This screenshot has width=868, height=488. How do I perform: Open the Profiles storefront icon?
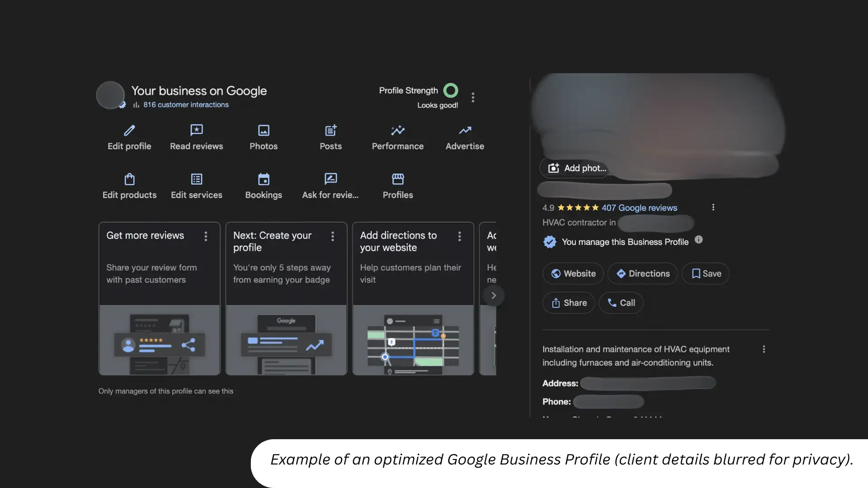tap(398, 179)
